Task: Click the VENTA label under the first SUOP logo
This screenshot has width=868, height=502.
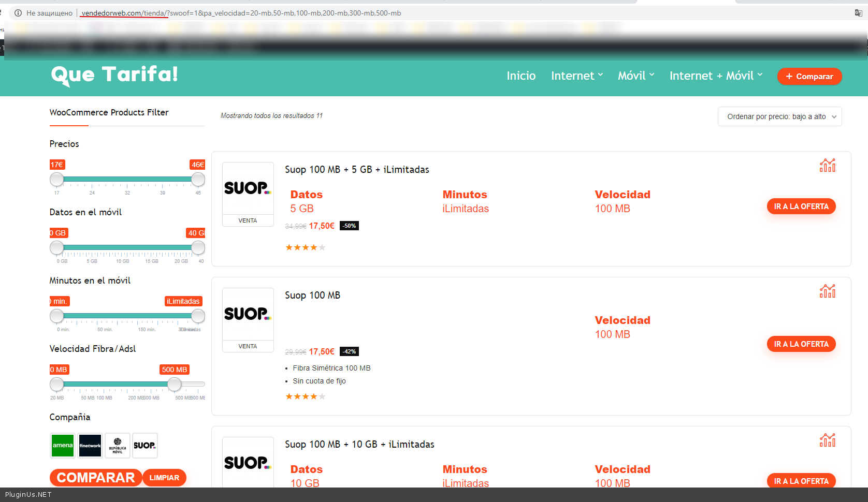Action: 248,220
